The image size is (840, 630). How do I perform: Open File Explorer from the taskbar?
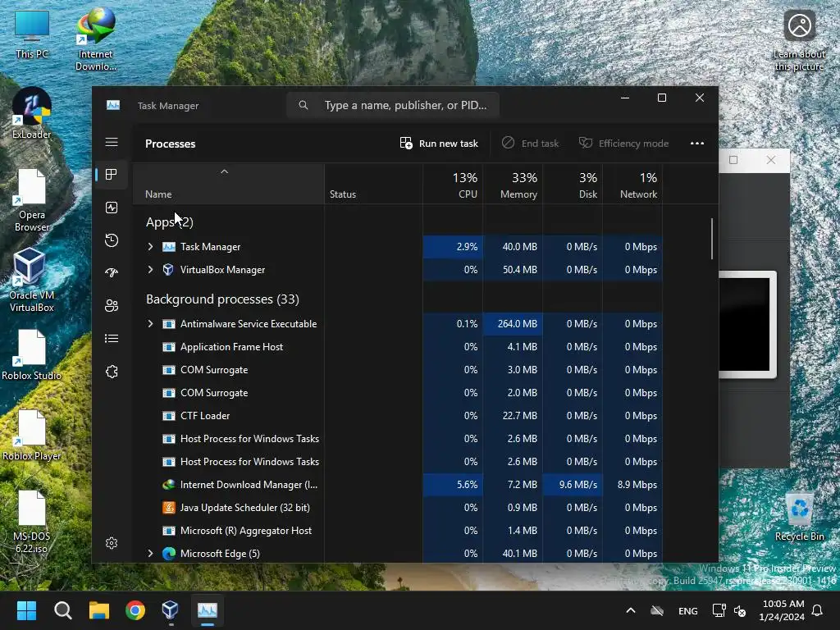pos(99,610)
